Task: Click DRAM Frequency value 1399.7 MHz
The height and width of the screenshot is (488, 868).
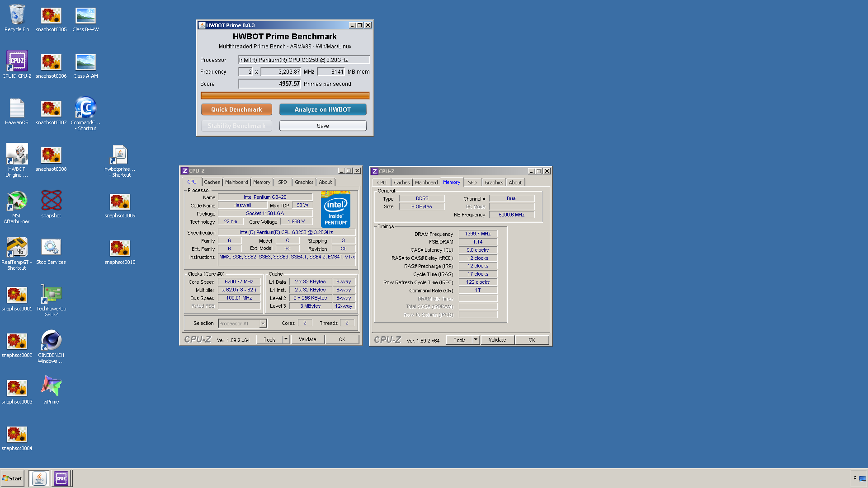Action: (478, 234)
